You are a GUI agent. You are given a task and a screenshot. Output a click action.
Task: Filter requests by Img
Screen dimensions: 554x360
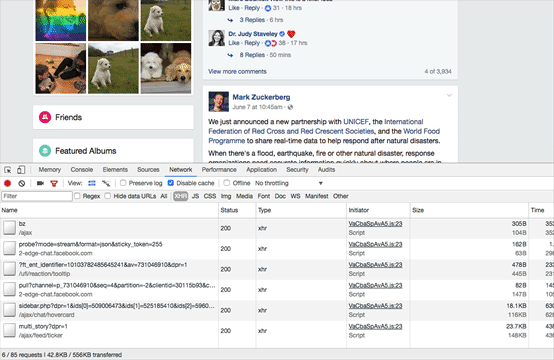pyautogui.click(x=226, y=196)
